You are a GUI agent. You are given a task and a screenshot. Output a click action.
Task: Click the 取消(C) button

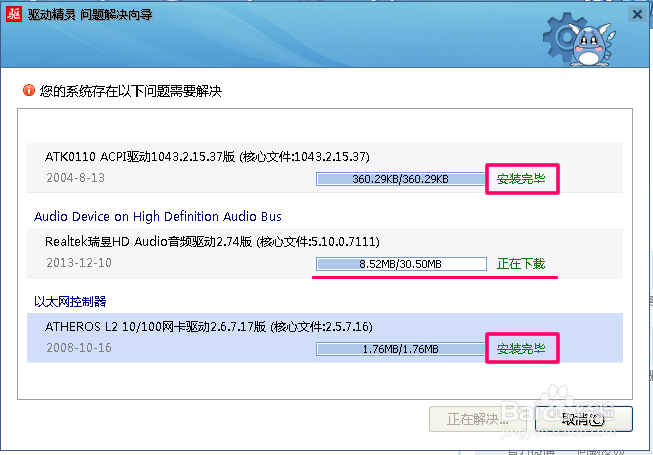(x=583, y=419)
